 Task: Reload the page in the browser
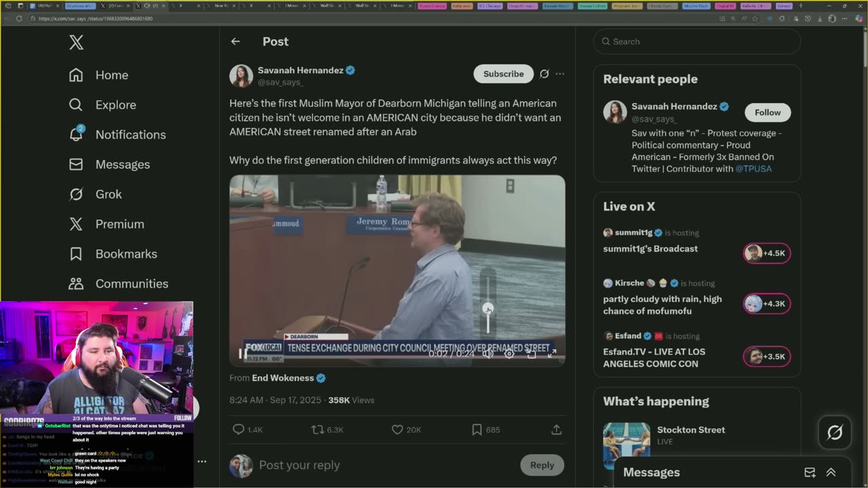19,18
